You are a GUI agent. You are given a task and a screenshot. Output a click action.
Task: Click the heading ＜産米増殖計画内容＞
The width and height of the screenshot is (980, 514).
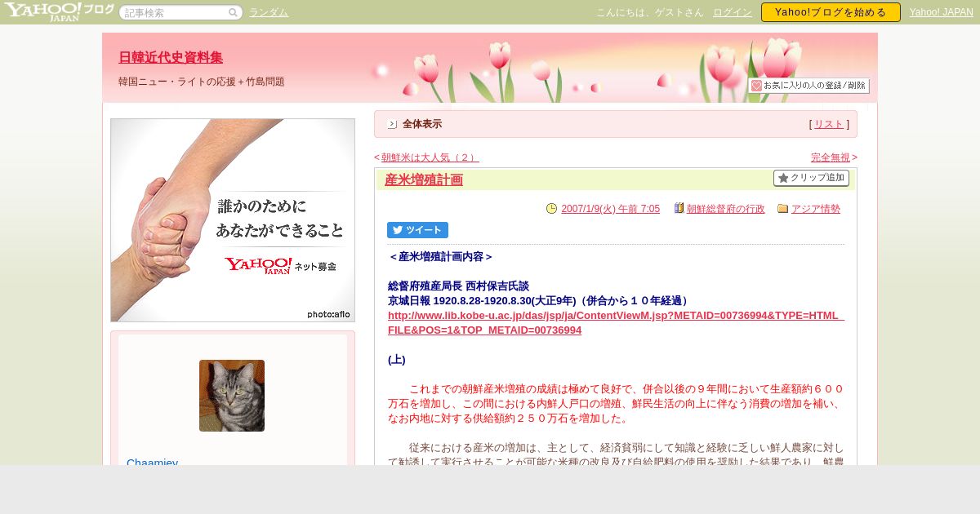click(441, 256)
